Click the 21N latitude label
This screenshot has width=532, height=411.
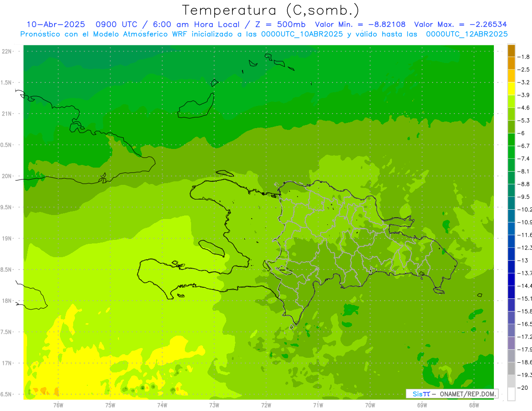point(7,114)
